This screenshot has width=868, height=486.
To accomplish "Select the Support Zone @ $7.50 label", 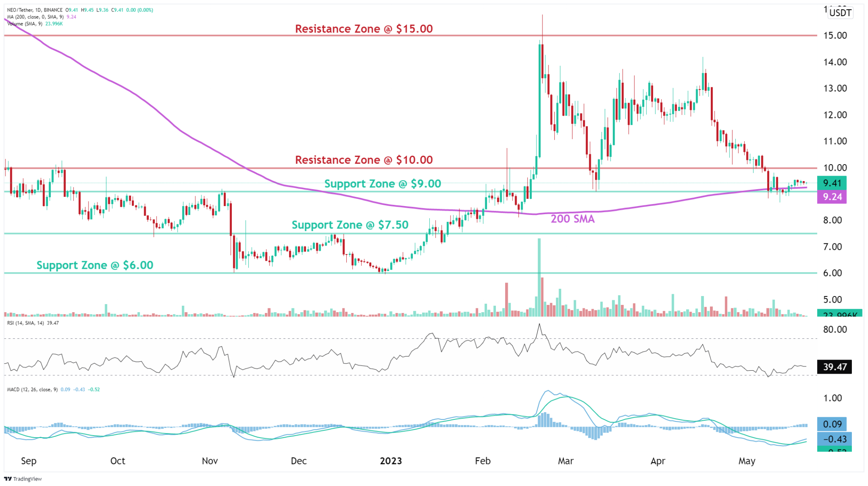I will (x=350, y=225).
